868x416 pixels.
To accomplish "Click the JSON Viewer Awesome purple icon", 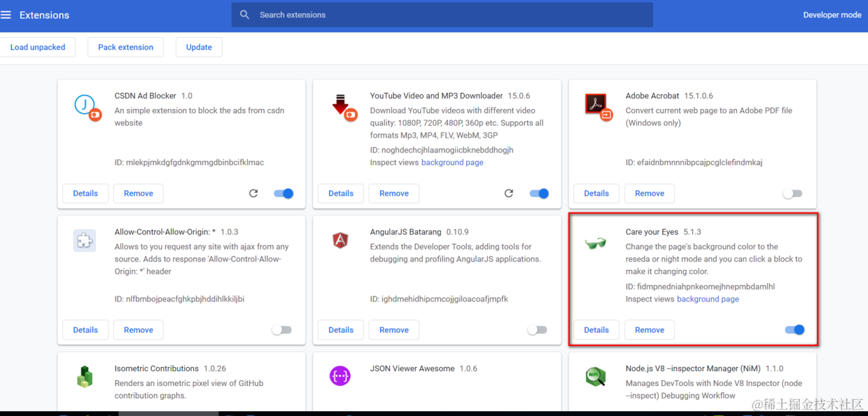I will coord(340,376).
